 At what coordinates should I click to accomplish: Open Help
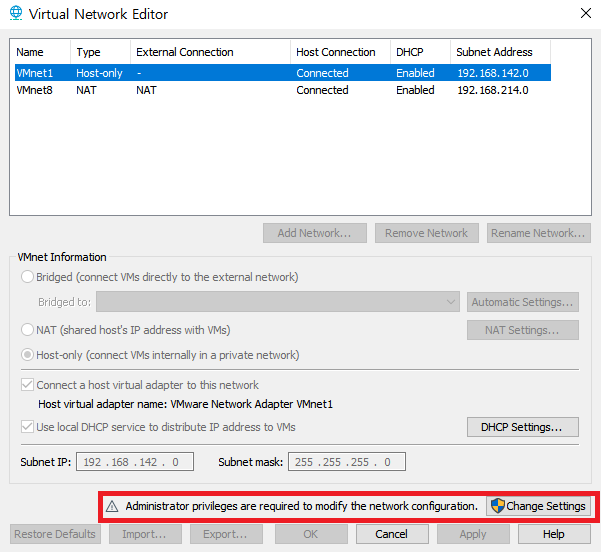coord(554,534)
